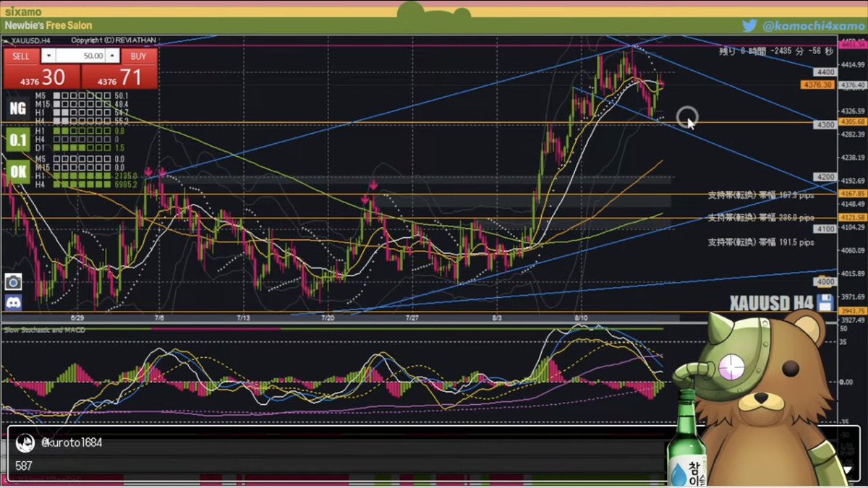The width and height of the screenshot is (868, 488).
Task: Click the 8/10 date on time axis
Action: coord(581,317)
